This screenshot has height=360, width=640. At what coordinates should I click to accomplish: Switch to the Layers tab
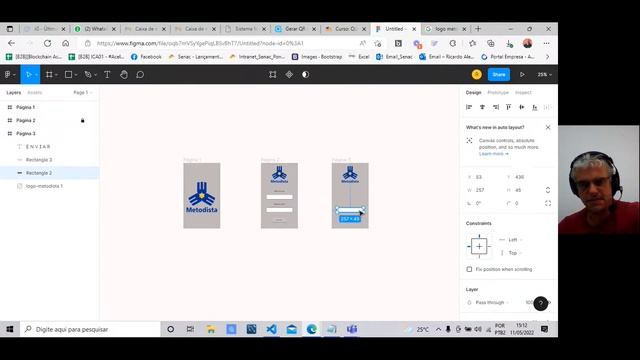(13, 93)
